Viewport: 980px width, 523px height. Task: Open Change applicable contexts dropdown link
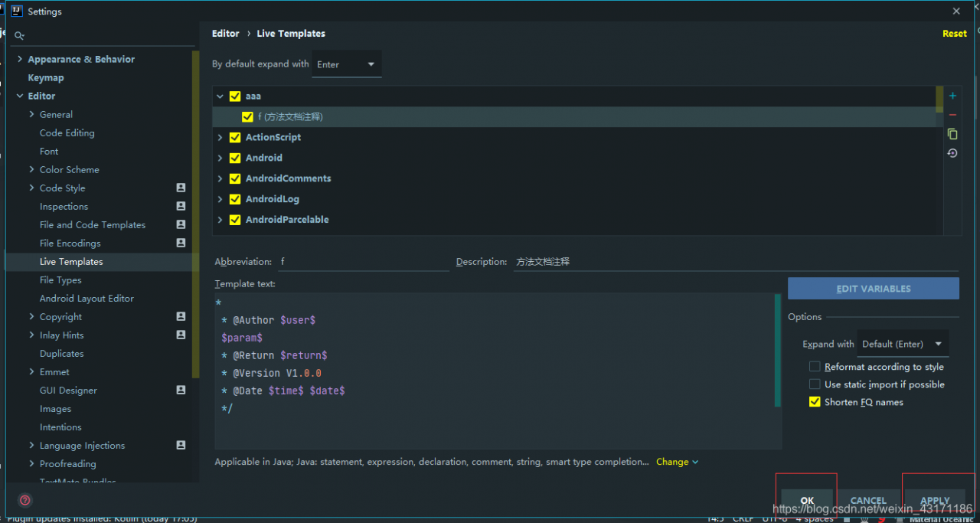point(678,462)
